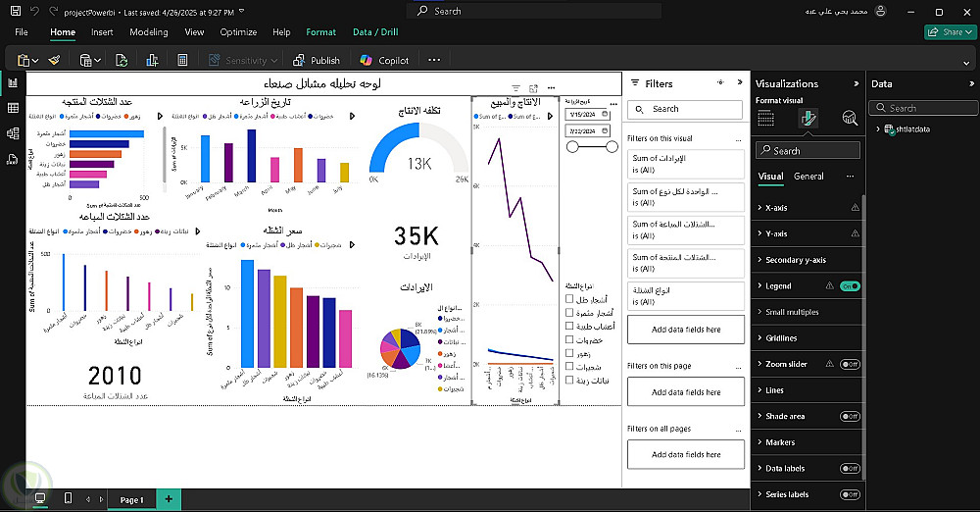Open ribbon overflow more options ellipsis
This screenshot has width=980, height=512.
point(434,60)
